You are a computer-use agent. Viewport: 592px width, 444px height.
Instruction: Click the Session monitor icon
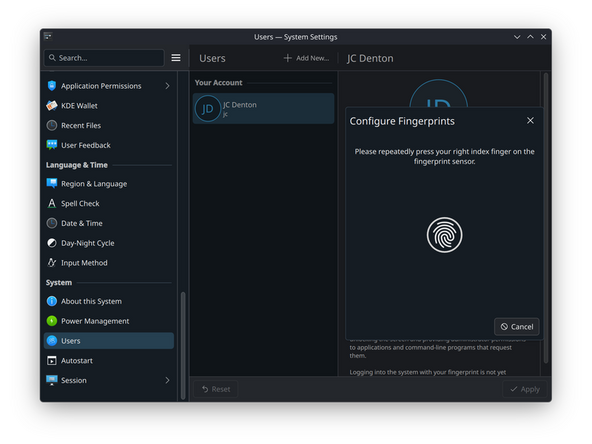(x=52, y=380)
